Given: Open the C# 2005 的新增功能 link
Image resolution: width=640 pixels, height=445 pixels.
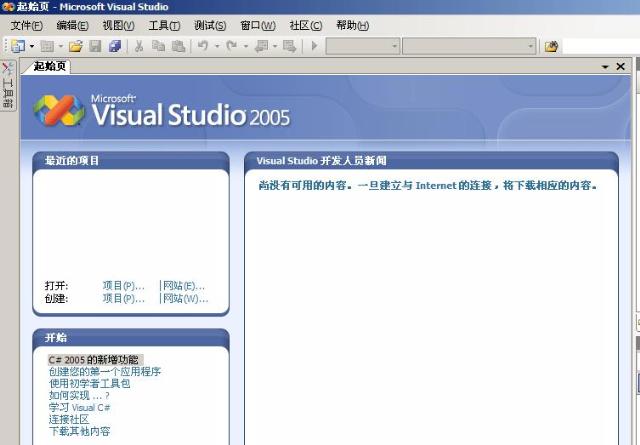Looking at the screenshot, I should click(93, 360).
